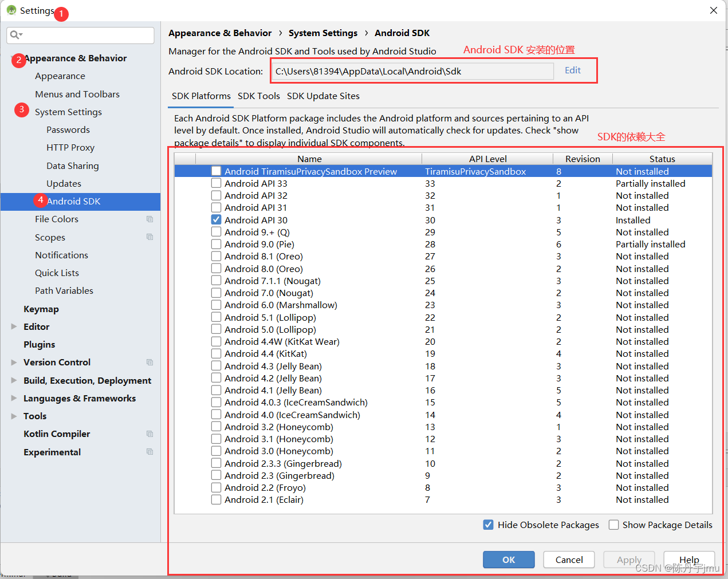Screen dimensions: 728x579
Task: Click System Settings in the breadcrumb
Action: click(323, 33)
